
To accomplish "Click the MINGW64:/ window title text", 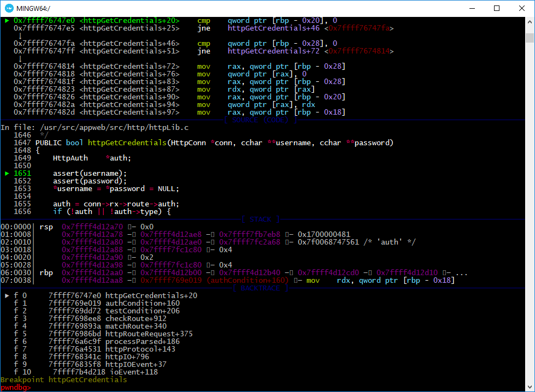I will (x=33, y=9).
